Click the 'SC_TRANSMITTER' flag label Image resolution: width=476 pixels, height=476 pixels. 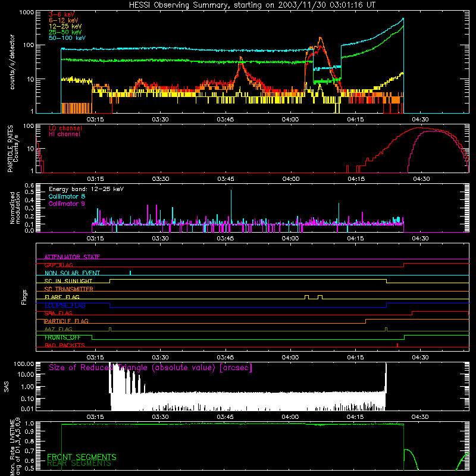[68, 289]
